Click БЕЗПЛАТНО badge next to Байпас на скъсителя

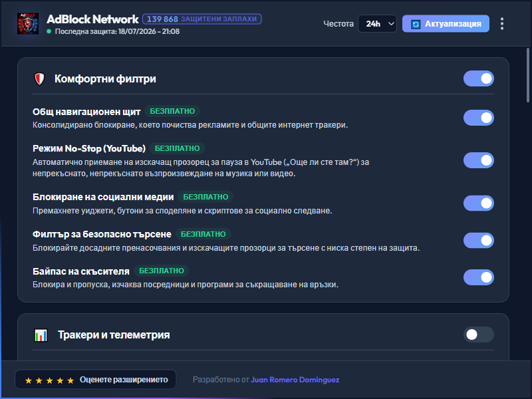pos(162,271)
